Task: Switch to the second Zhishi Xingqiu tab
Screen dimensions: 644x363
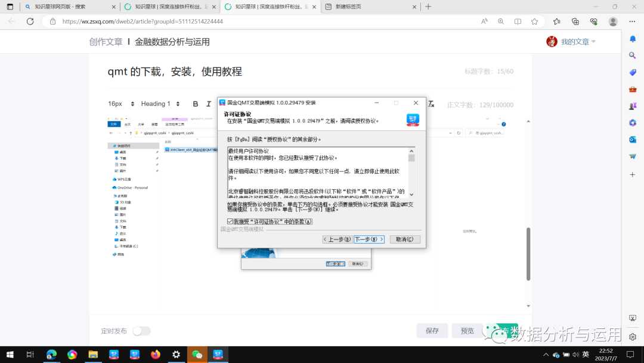Action: click(x=170, y=7)
